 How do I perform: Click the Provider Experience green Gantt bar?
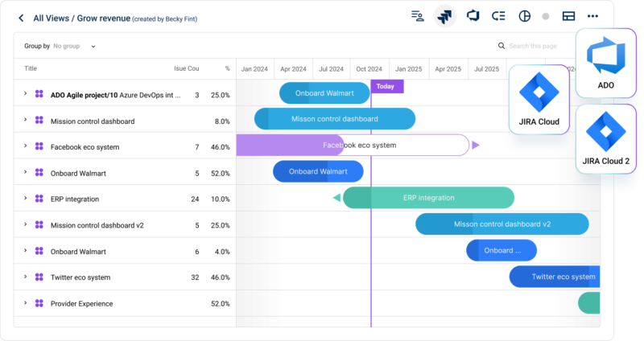[589, 303]
